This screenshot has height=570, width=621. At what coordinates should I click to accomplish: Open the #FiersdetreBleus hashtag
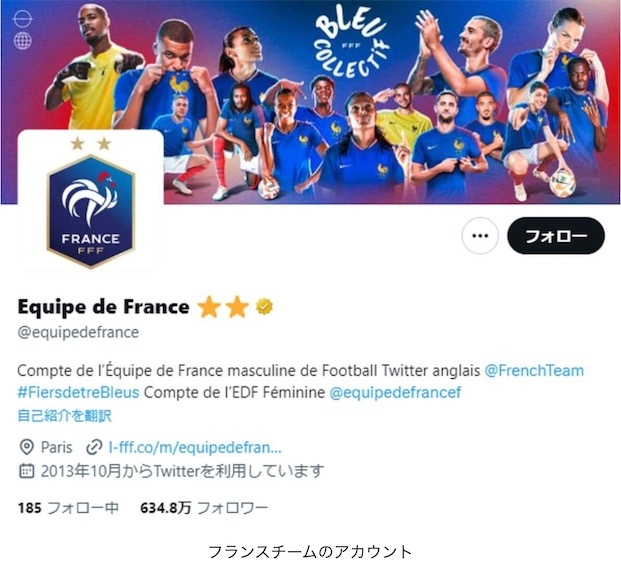(x=78, y=393)
